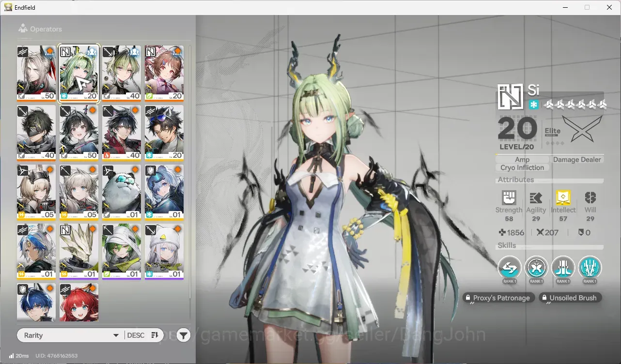Click Si's class emblem next to her name
The image size is (621, 364).
pyautogui.click(x=511, y=97)
